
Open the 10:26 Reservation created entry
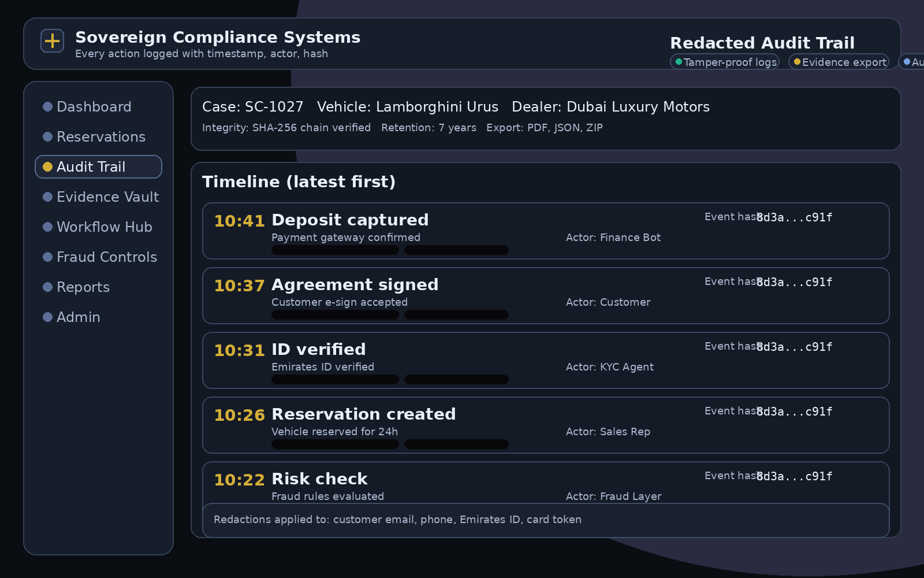[545, 425]
